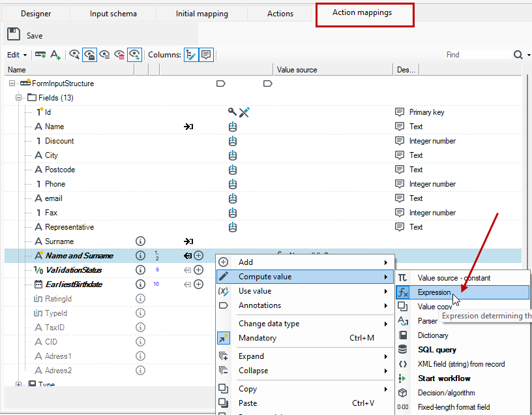The image size is (532, 415).
Task: Choose Dictionary from the Compute value submenu
Action: tap(433, 335)
